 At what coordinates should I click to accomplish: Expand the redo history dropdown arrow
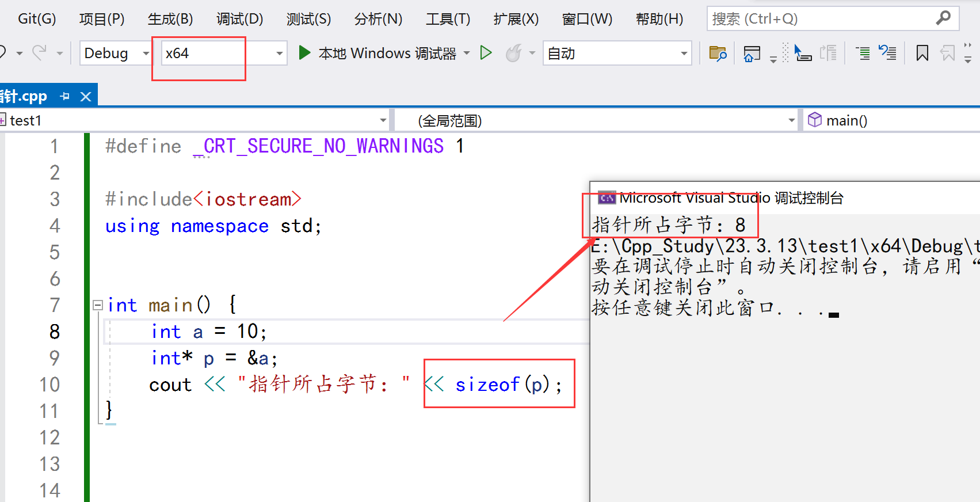[x=59, y=54]
